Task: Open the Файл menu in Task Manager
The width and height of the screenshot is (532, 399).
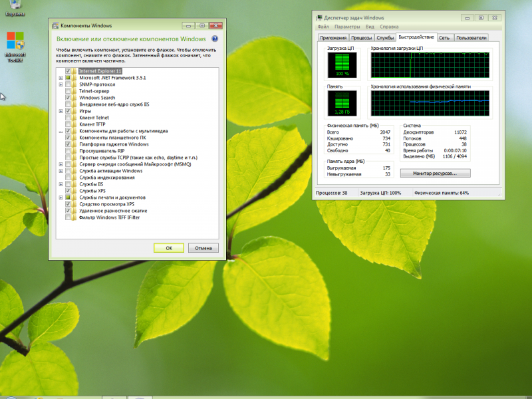Action: click(323, 27)
